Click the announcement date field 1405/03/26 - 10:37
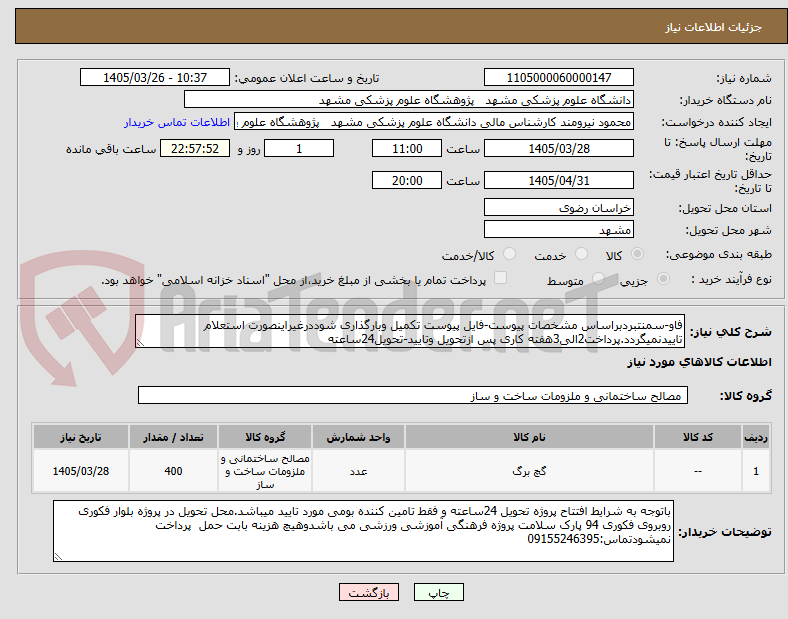This screenshot has height=619, width=788. [155, 78]
